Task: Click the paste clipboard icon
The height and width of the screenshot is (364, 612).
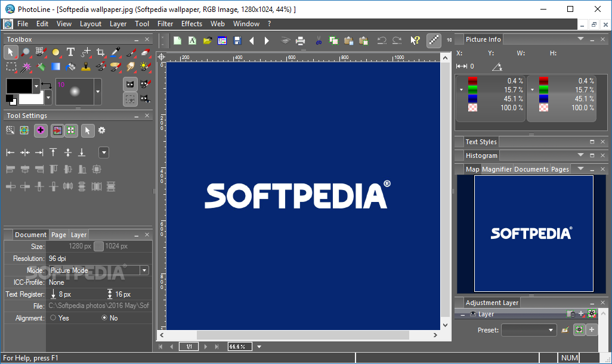Action: tap(348, 41)
